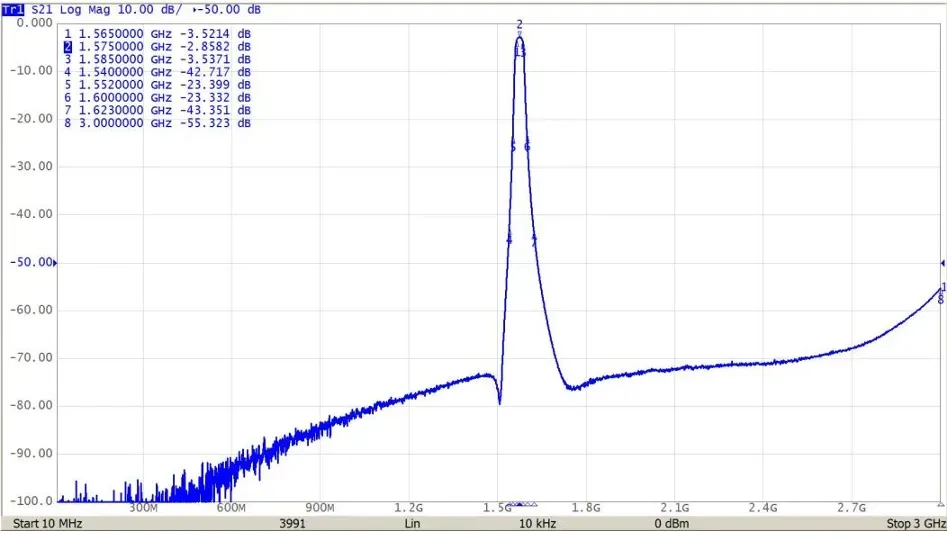Click the Start 10 MHz field

coord(48,524)
